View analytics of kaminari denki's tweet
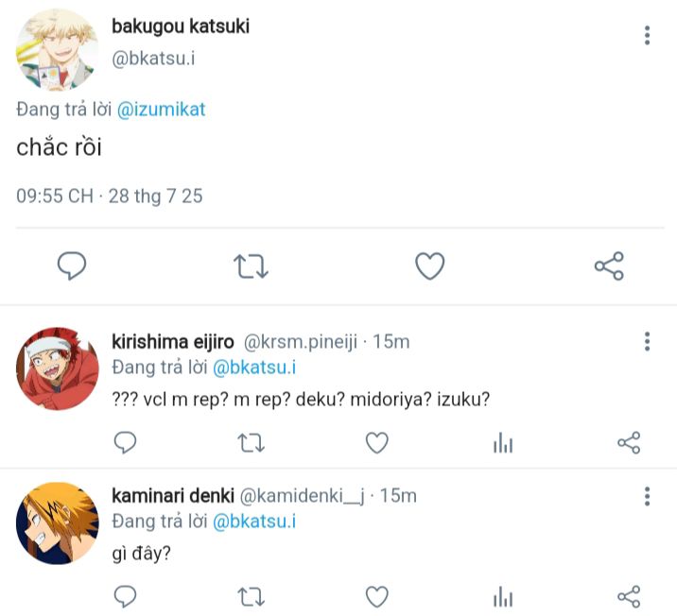The image size is (677, 616). pyautogui.click(x=503, y=596)
